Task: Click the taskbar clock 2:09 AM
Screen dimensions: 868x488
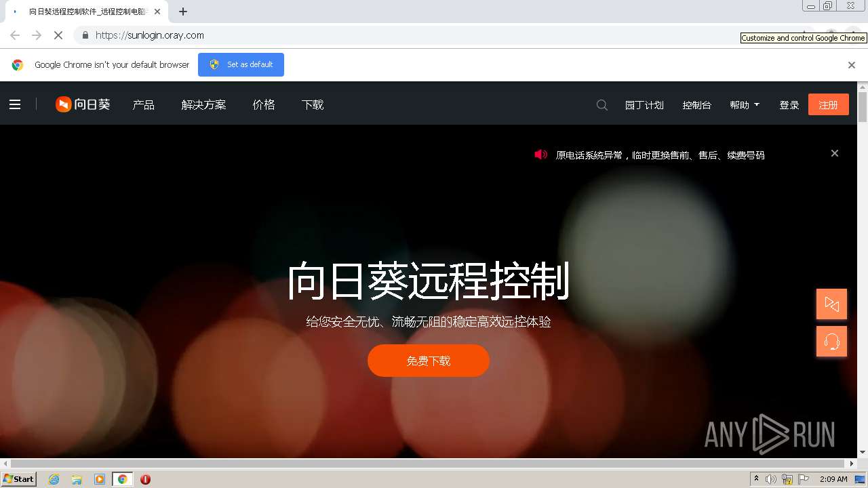Action: point(833,479)
